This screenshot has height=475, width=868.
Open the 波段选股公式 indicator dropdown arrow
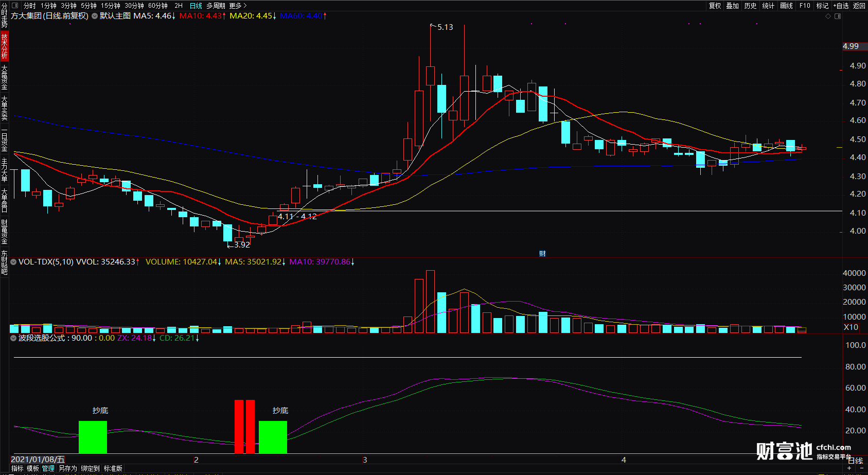(x=13, y=338)
